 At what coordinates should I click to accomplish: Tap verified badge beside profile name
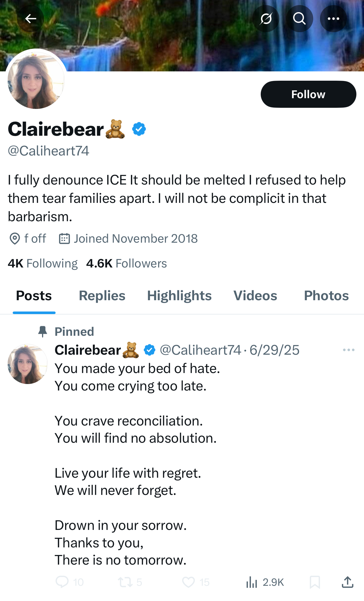click(x=139, y=129)
